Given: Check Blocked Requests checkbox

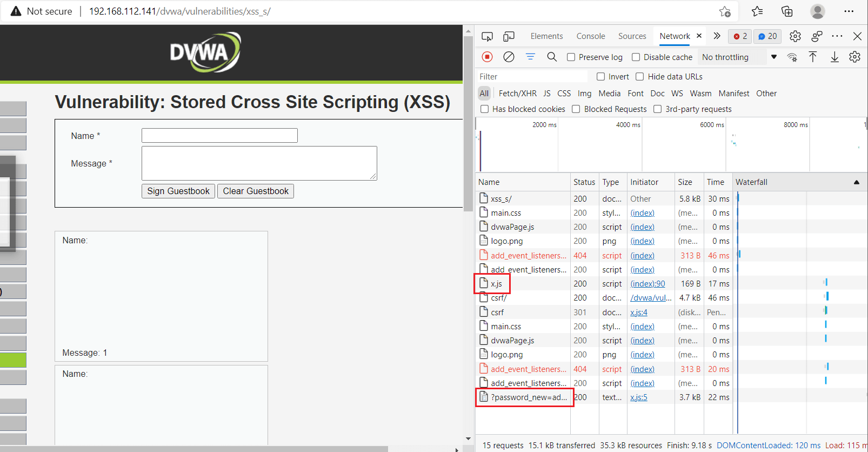Looking at the screenshot, I should pyautogui.click(x=576, y=109).
